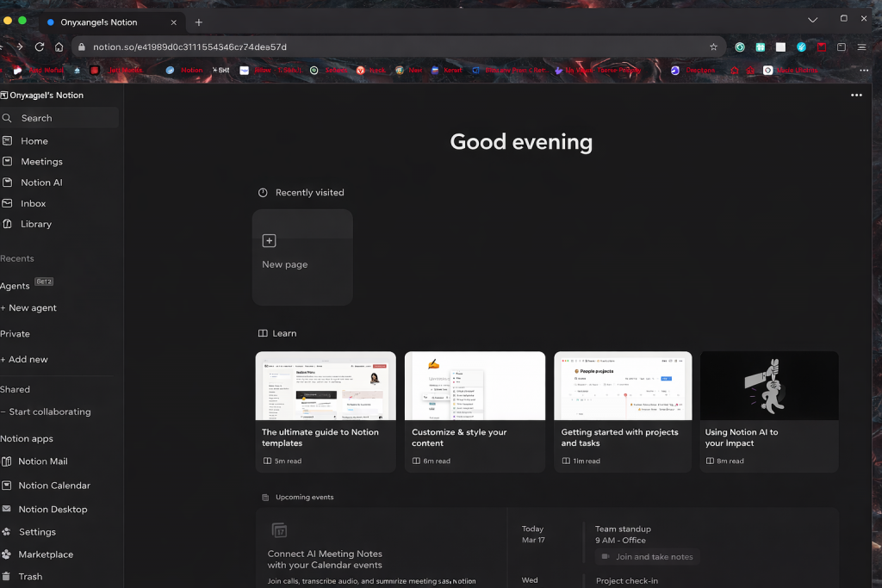Open the New page card
Viewport: 882px width, 588px height.
coord(302,257)
